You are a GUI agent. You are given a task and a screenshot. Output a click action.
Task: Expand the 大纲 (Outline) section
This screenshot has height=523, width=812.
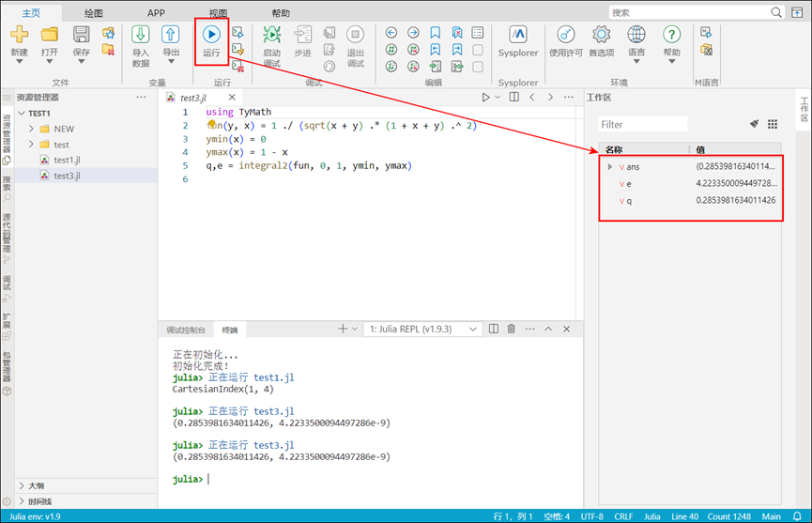click(22, 485)
